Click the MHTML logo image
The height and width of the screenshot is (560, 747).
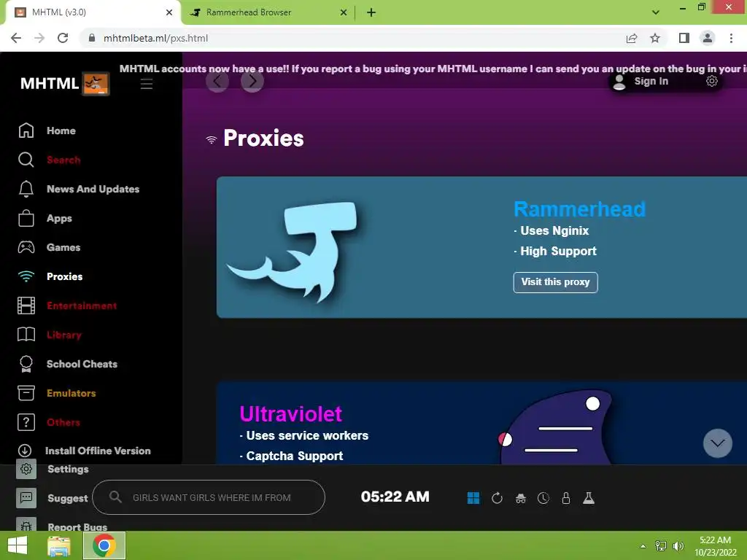96,84
